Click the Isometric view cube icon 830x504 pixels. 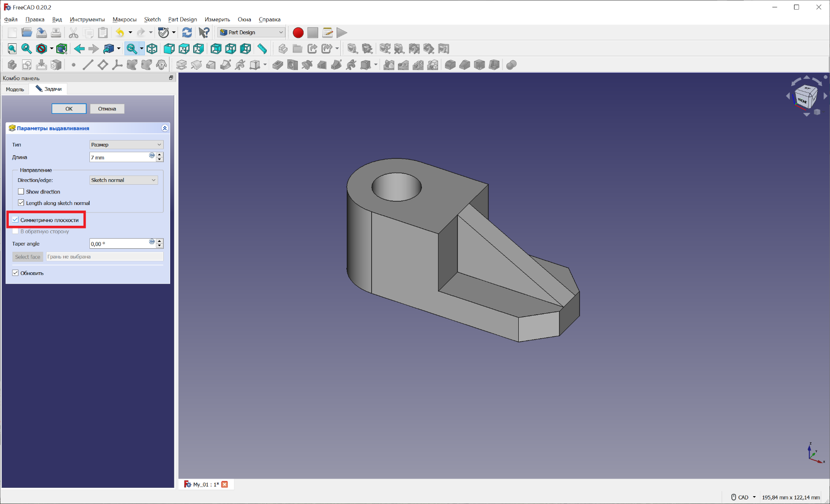coord(152,48)
